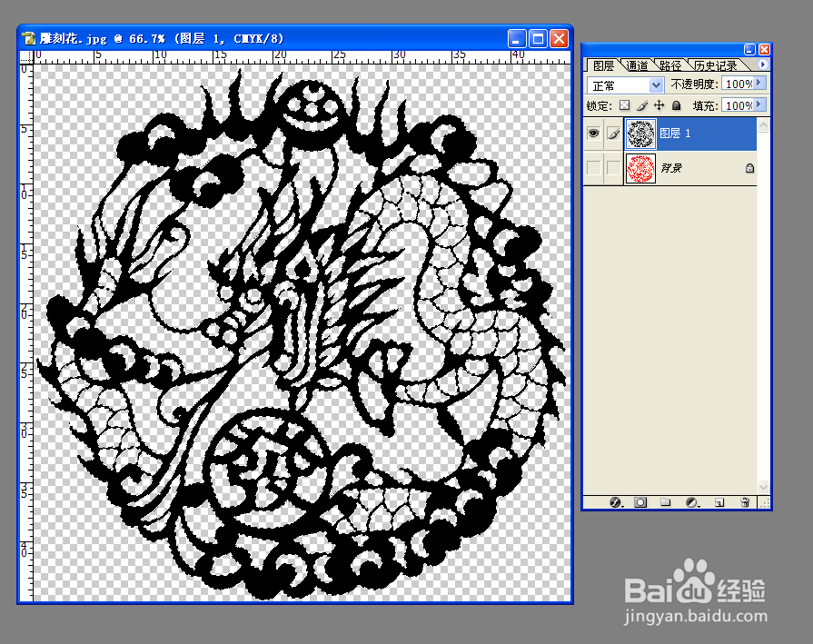Switch to the 历史记录 tab

coord(716,65)
